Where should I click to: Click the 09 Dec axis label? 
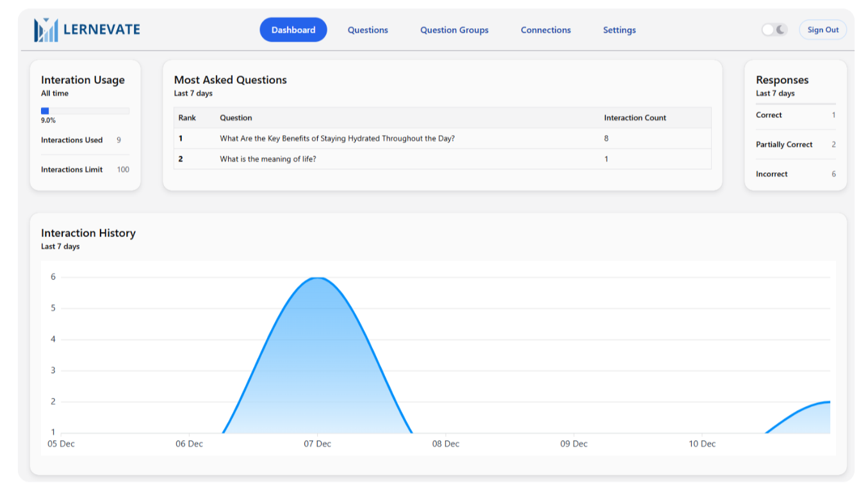(574, 444)
